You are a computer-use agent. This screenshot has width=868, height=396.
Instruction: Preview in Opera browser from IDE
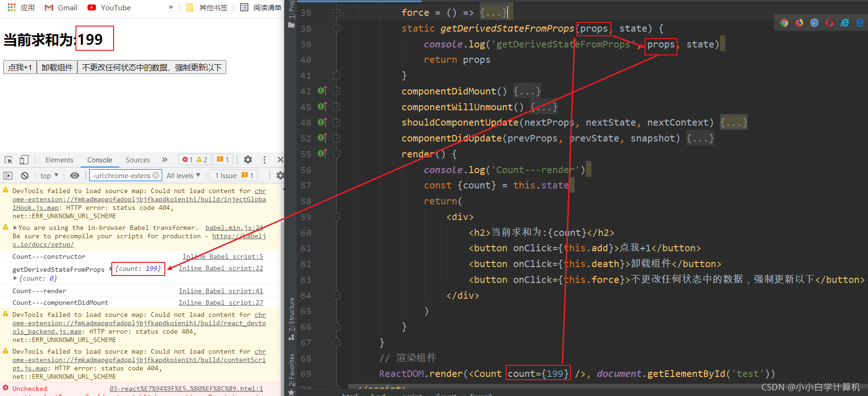[x=829, y=23]
